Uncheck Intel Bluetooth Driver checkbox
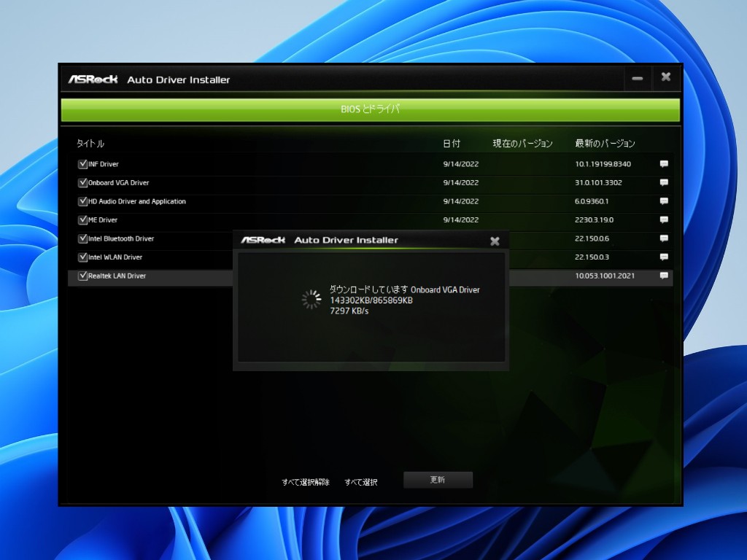Viewport: 747px width, 560px height. pyautogui.click(x=82, y=238)
